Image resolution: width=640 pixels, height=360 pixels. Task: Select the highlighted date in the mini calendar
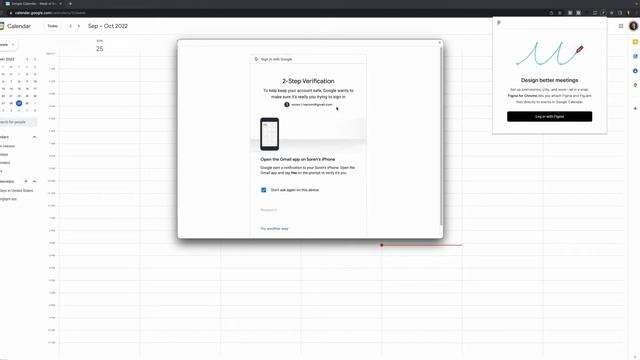click(19, 103)
